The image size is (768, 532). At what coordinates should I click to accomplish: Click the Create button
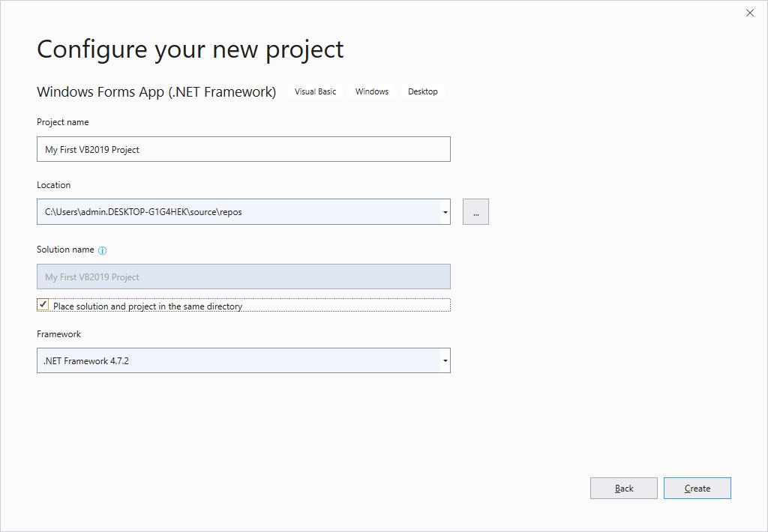point(697,488)
